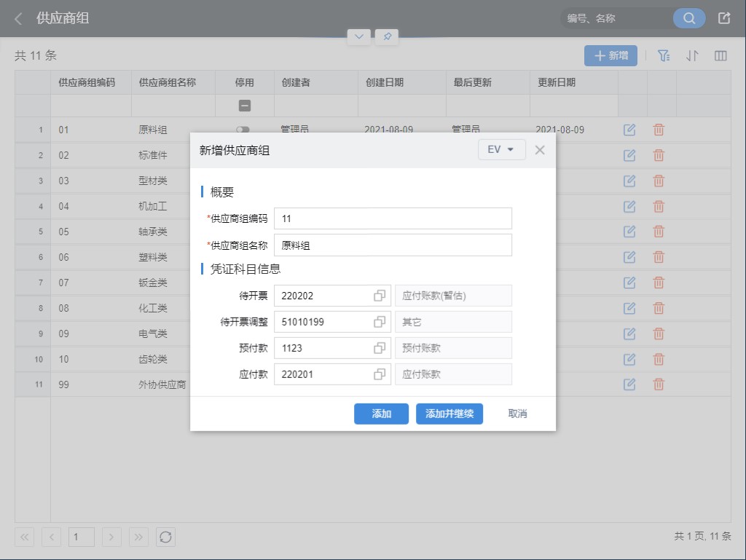Click the 供应商组编码 input field
This screenshot has height=560, width=746.
point(393,218)
